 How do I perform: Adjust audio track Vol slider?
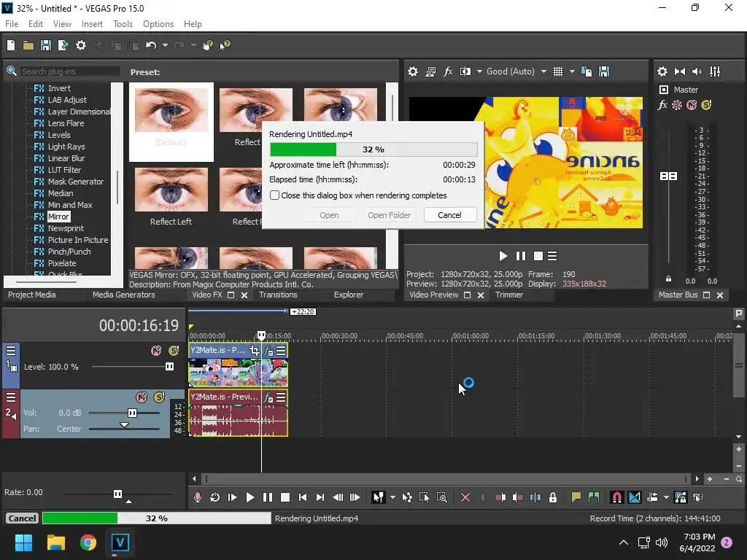point(133,413)
